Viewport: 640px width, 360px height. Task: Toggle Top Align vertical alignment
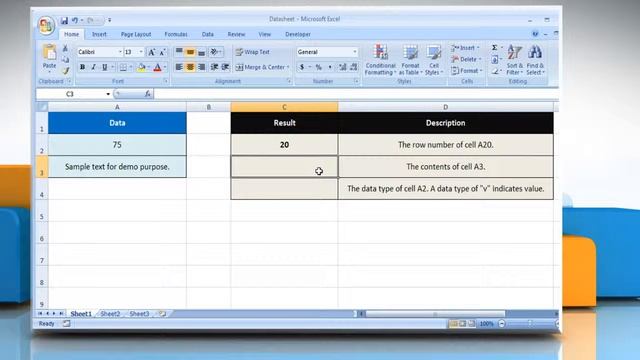click(179, 52)
